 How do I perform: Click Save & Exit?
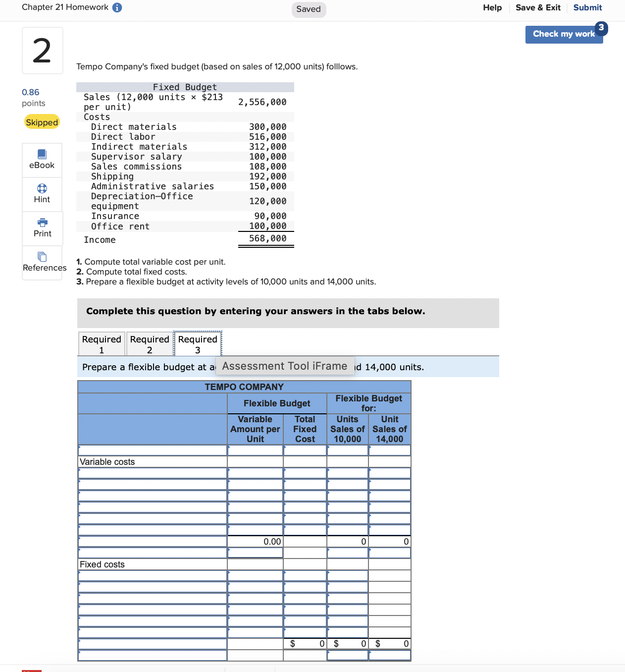538,7
